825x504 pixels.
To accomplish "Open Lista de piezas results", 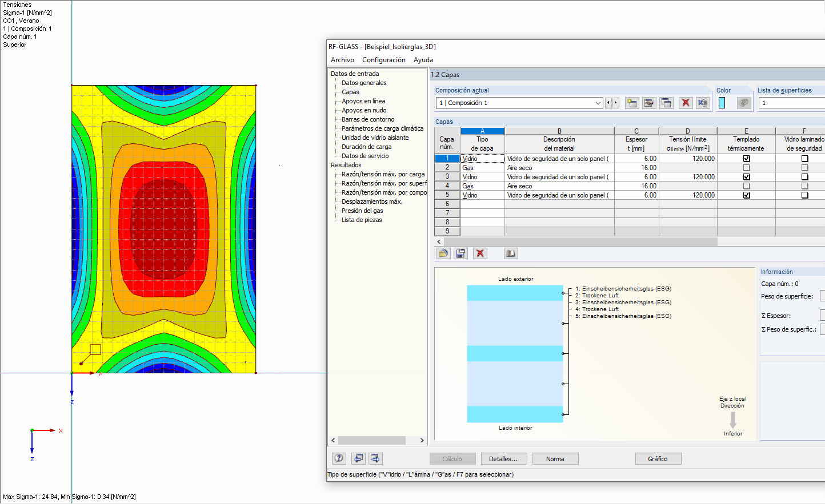I will tap(362, 220).
